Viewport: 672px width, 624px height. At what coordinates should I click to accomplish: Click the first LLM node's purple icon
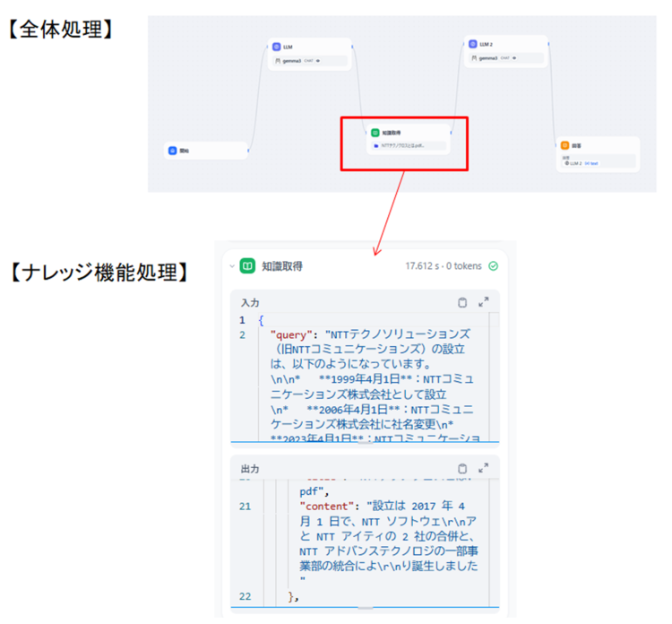(277, 47)
